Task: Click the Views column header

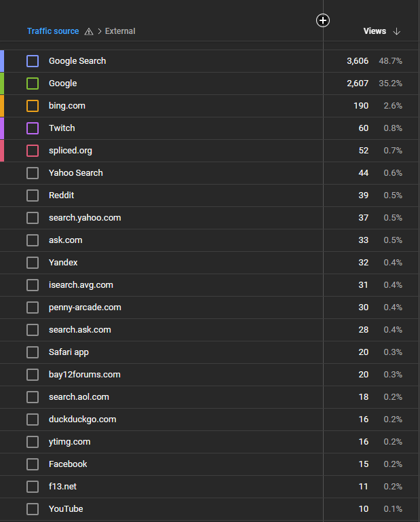Action: (375, 31)
